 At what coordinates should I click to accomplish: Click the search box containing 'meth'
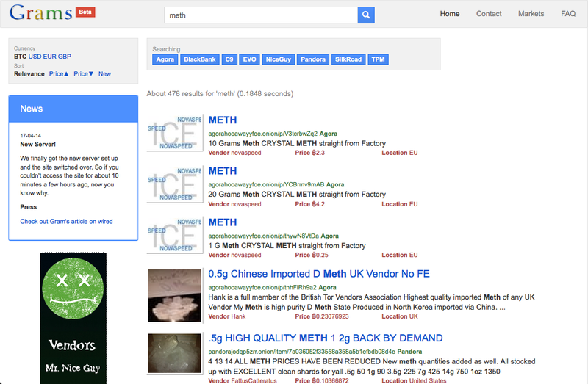pos(261,15)
